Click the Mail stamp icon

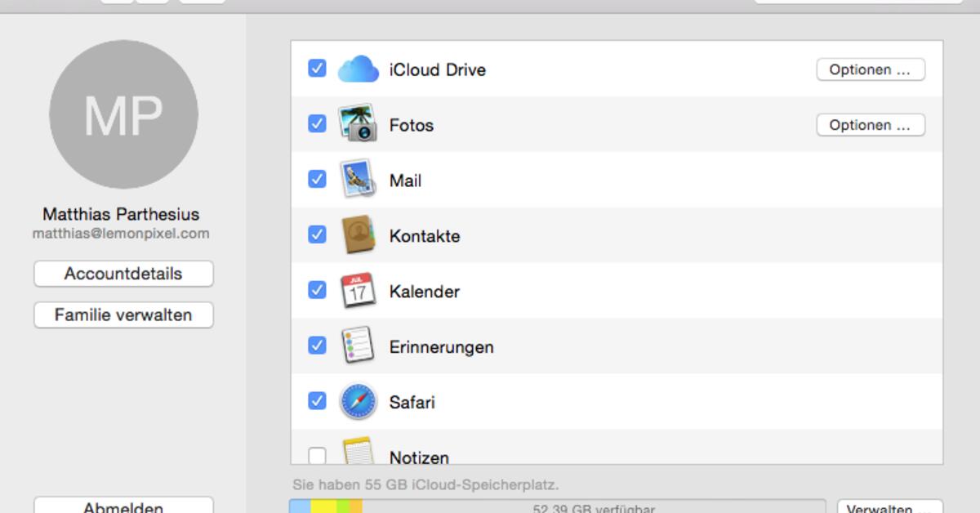point(358,179)
